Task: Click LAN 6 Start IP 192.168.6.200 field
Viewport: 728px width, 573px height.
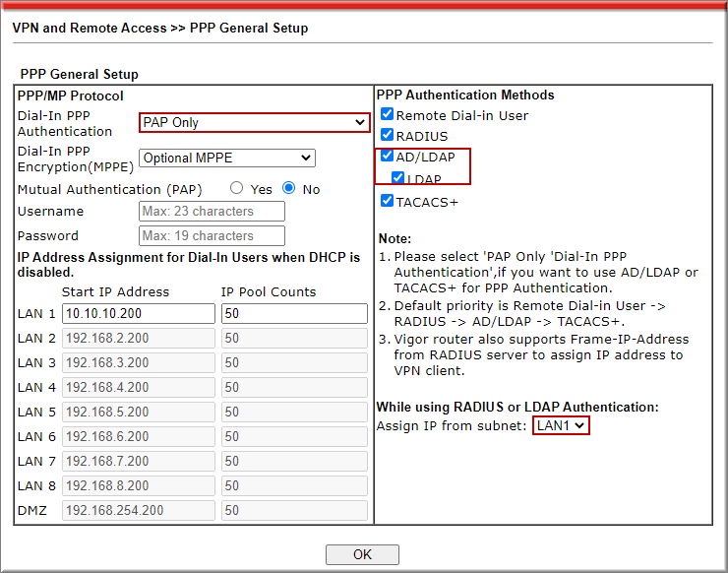Action: pyautogui.click(x=139, y=437)
